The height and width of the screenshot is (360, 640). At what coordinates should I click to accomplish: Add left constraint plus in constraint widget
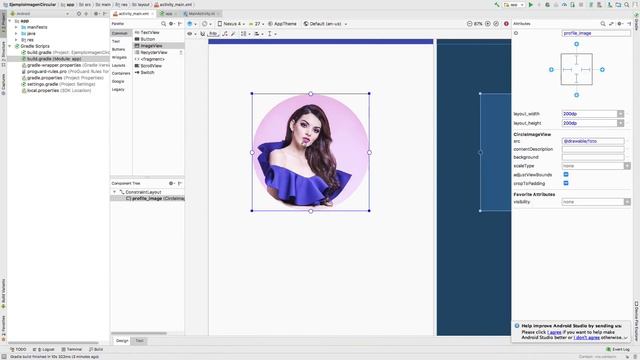pyautogui.click(x=551, y=70)
